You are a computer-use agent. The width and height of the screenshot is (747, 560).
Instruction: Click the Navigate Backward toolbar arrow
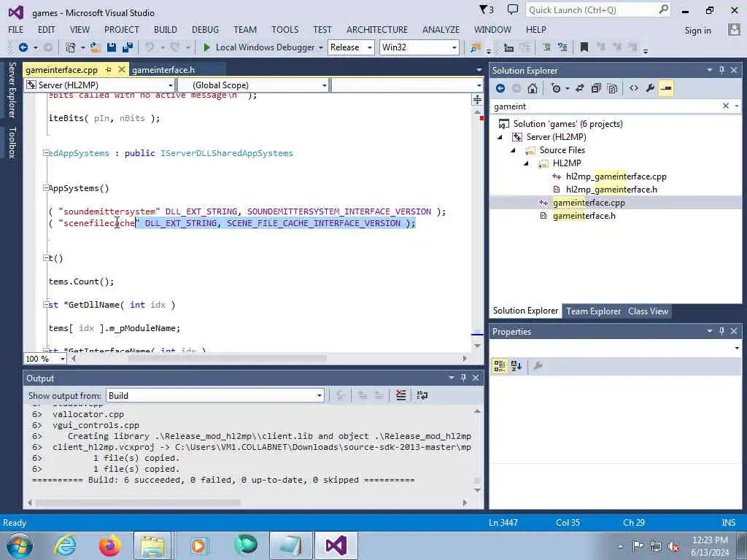tap(23, 47)
